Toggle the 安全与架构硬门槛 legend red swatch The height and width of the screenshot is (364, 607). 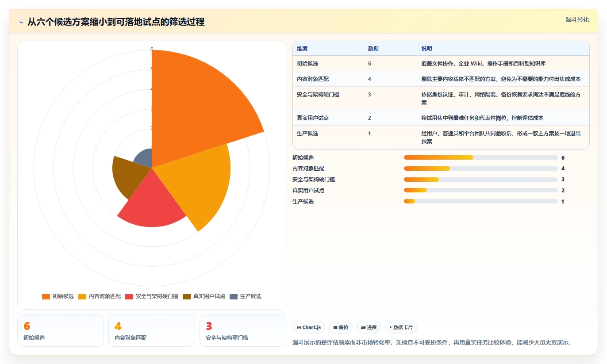[129, 296]
